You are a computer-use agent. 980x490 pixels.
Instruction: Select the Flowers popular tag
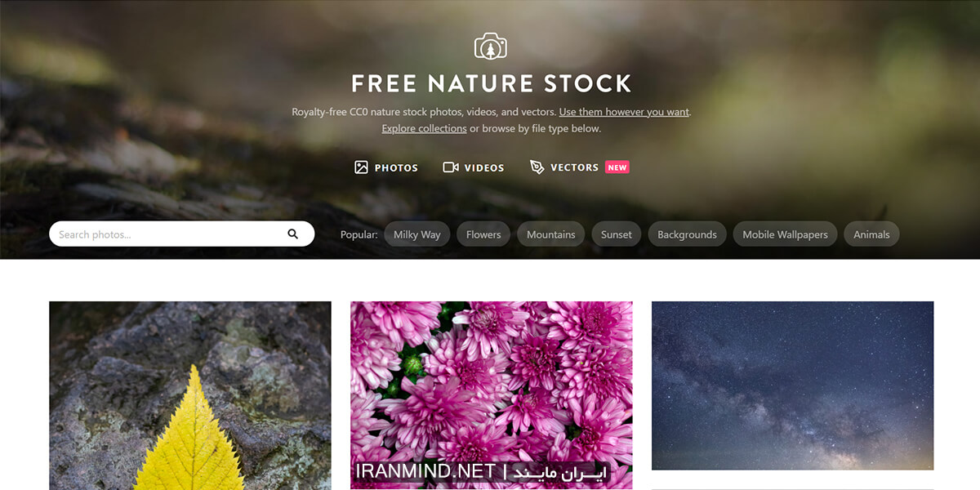point(483,234)
